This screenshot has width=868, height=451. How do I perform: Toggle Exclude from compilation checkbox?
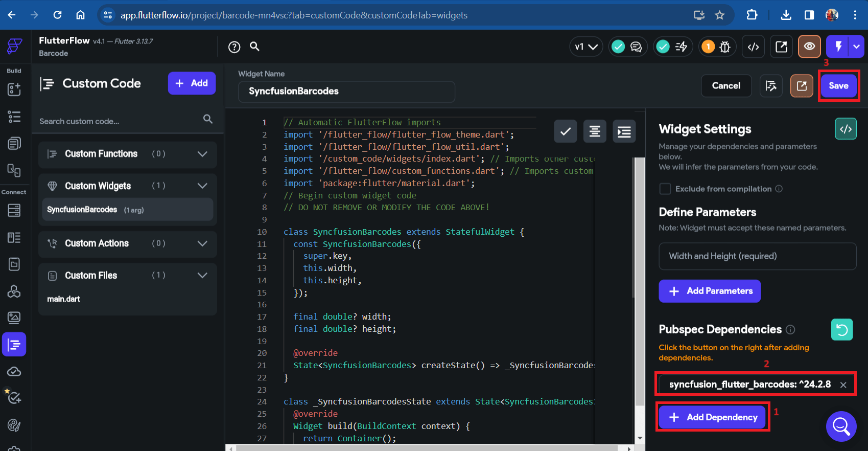tap(665, 189)
